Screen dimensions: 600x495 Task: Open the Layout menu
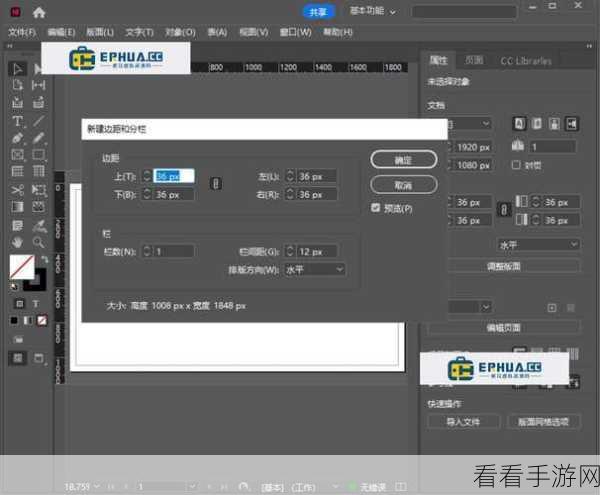[x=100, y=32]
